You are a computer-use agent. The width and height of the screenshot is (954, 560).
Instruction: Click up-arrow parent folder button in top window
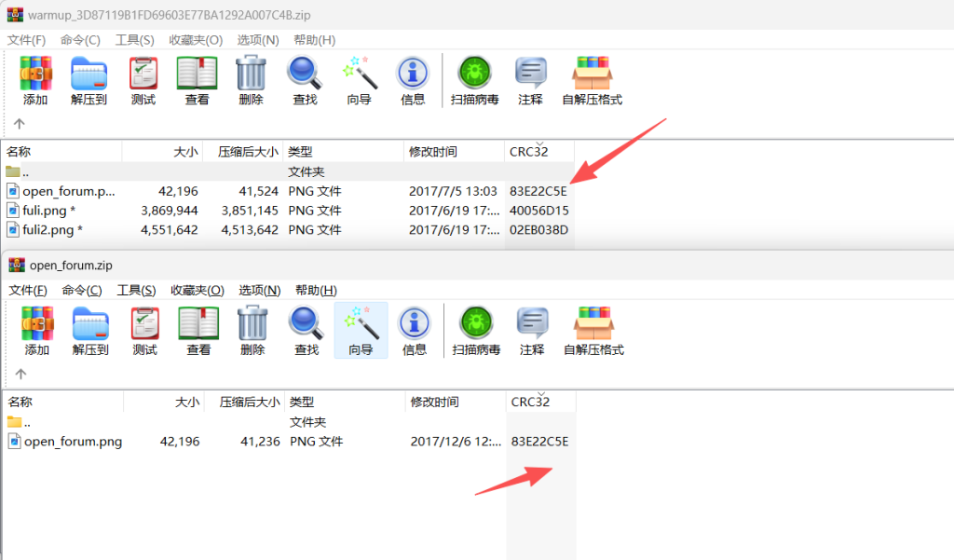click(19, 124)
